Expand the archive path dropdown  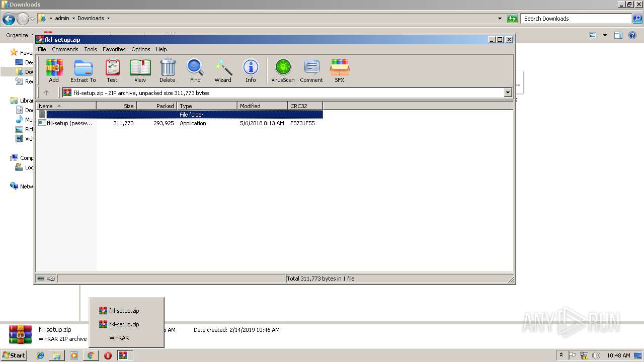click(508, 93)
